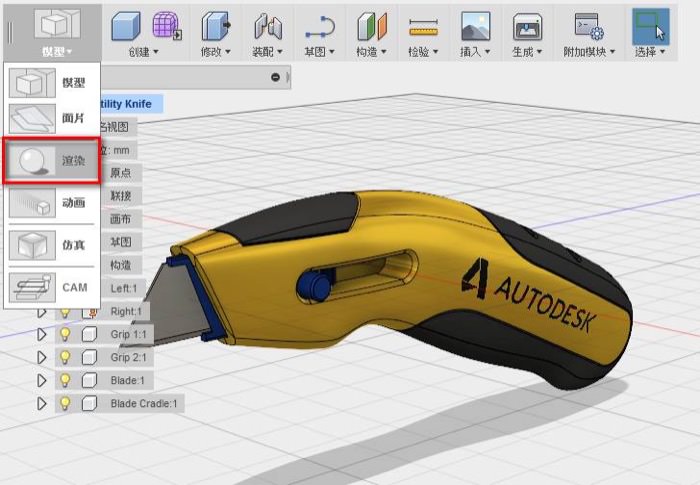Select the Grip 1:1 label
Screen dimensions: 700x485
[128, 334]
